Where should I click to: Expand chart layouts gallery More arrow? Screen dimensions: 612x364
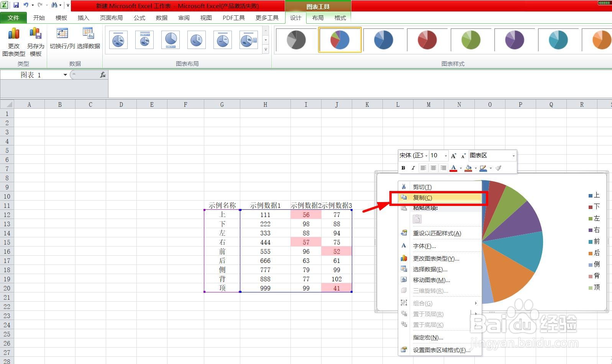[266, 50]
